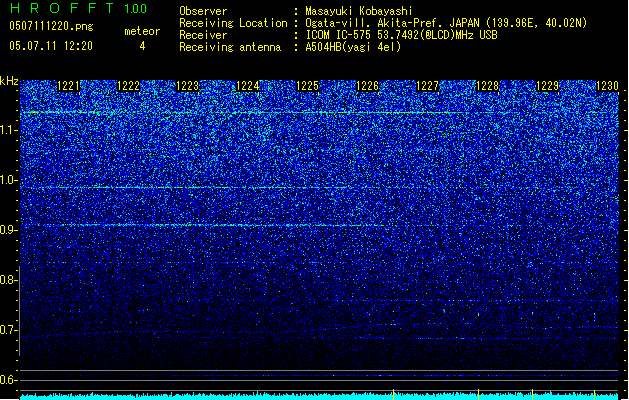Image resolution: width=629 pixels, height=400 pixels.
Task: Click the 1225 time marker
Action: (x=307, y=86)
